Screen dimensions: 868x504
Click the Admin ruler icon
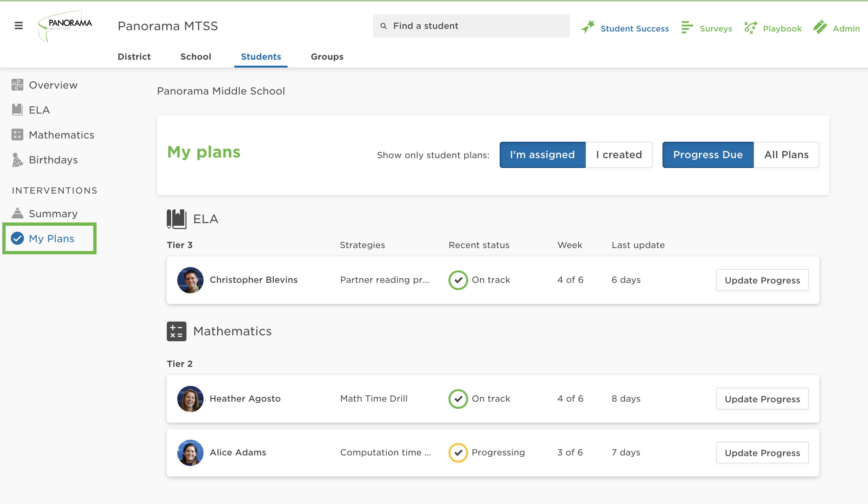point(820,27)
